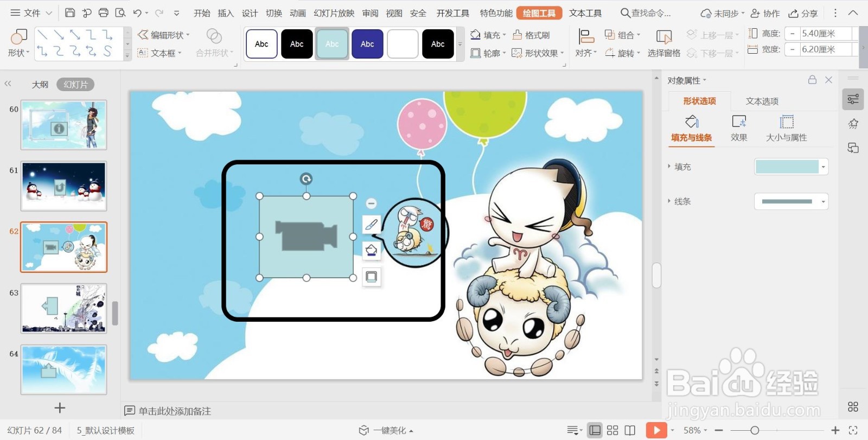Select the 文本选项 tab in properties
Screen dimensions: 868x440
click(x=762, y=101)
